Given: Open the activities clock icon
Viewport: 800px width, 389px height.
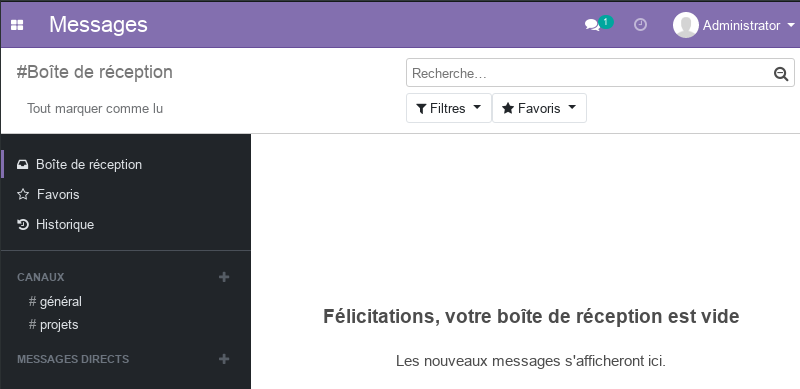Looking at the screenshot, I should 640,25.
